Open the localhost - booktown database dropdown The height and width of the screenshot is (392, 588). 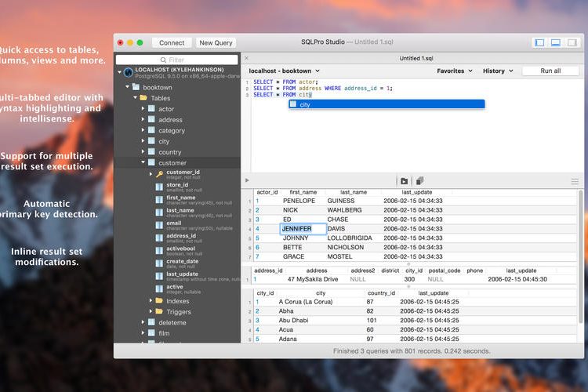284,71
